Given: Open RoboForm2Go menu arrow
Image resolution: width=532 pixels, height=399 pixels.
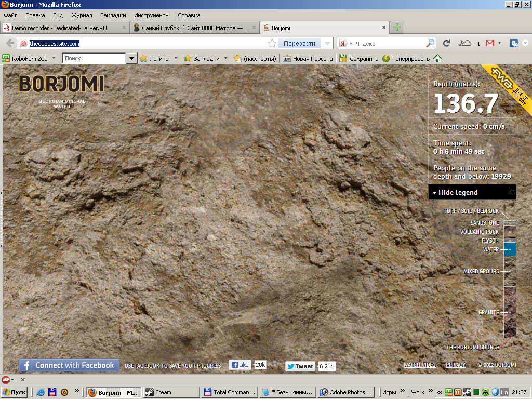Looking at the screenshot, I should coord(54,58).
